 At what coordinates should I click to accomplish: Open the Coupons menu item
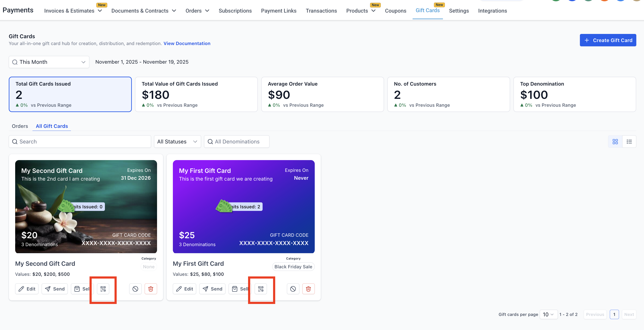pos(396,11)
